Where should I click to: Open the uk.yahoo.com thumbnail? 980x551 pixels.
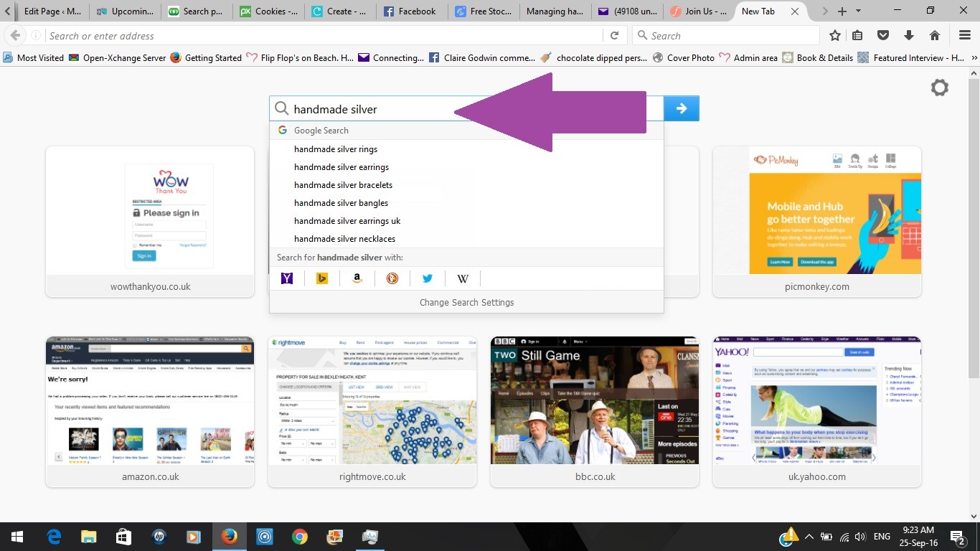pyautogui.click(x=817, y=412)
